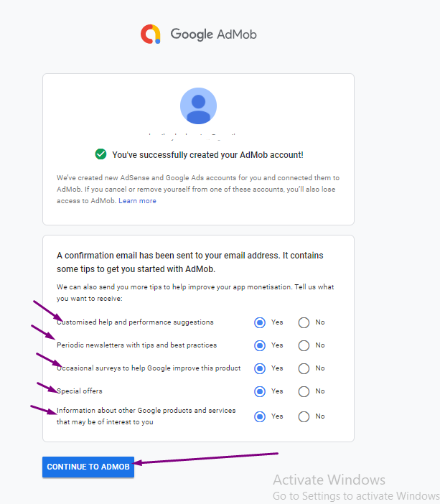The width and height of the screenshot is (440, 504).
Task: Click the Google AdMob logo icon
Action: point(151,34)
